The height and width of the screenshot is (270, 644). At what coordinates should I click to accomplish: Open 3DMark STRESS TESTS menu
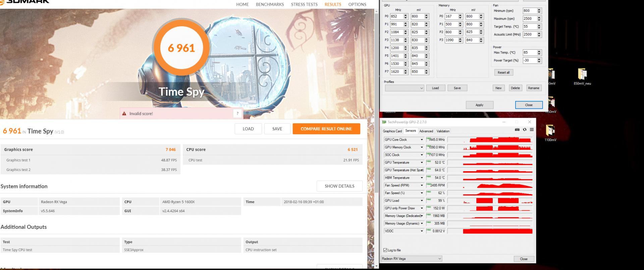[304, 4]
